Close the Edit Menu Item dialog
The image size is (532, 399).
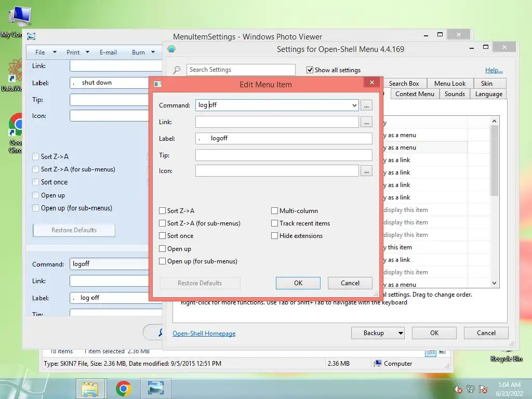click(372, 83)
